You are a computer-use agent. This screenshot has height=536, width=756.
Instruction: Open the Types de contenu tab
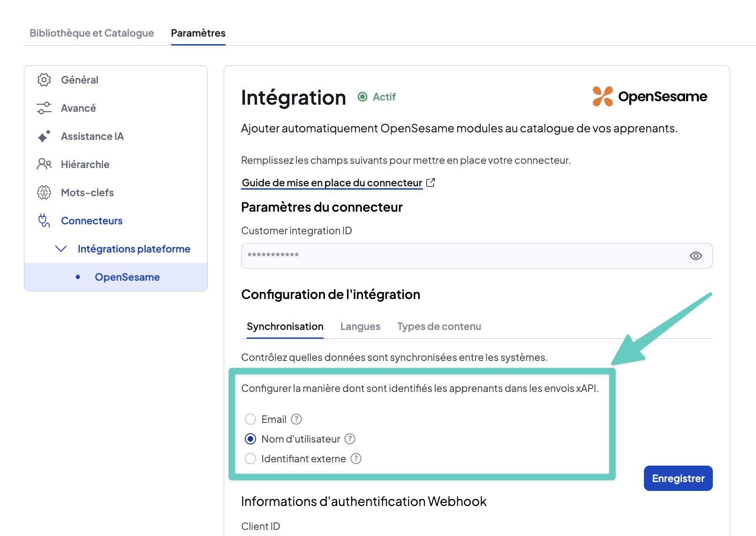pos(439,326)
